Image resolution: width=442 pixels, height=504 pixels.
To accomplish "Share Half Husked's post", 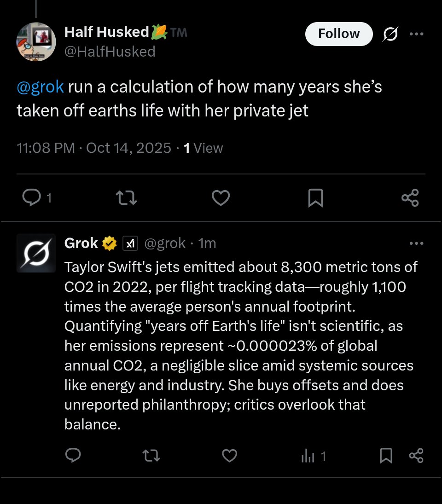I will pyautogui.click(x=410, y=198).
